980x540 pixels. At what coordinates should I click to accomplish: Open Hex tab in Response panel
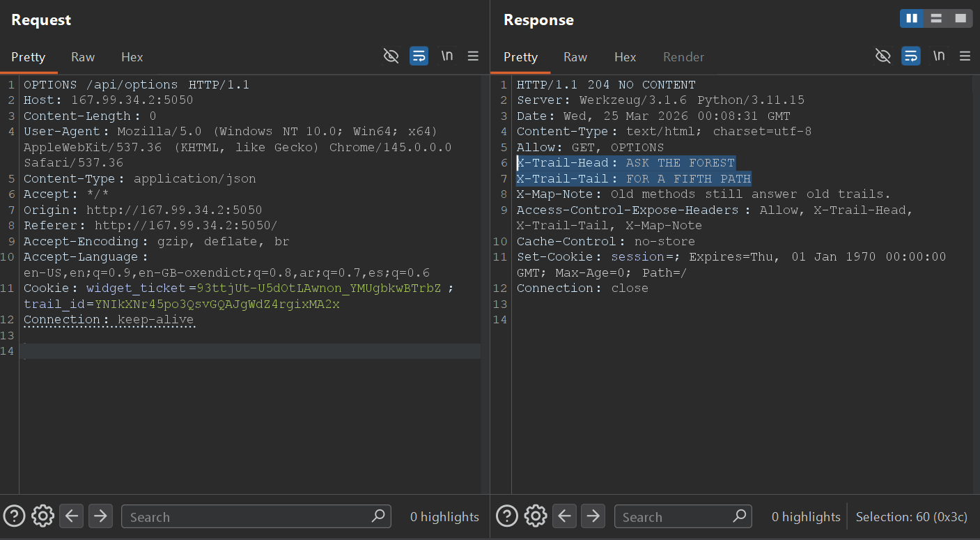[625, 57]
